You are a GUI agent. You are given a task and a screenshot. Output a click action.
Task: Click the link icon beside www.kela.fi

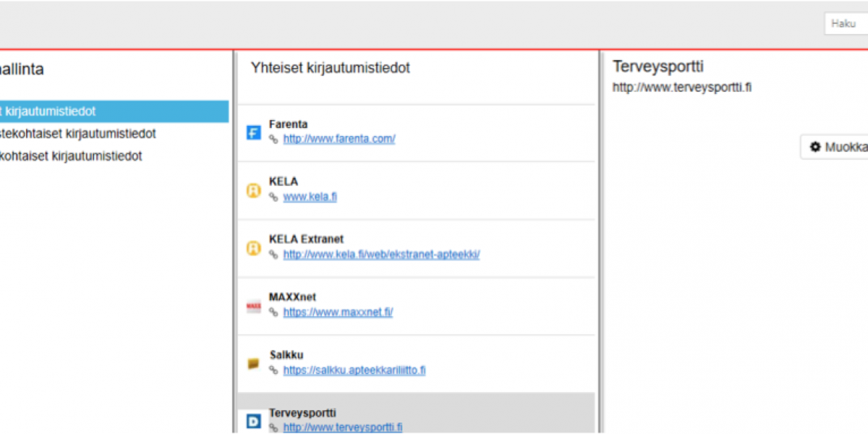coord(273,197)
